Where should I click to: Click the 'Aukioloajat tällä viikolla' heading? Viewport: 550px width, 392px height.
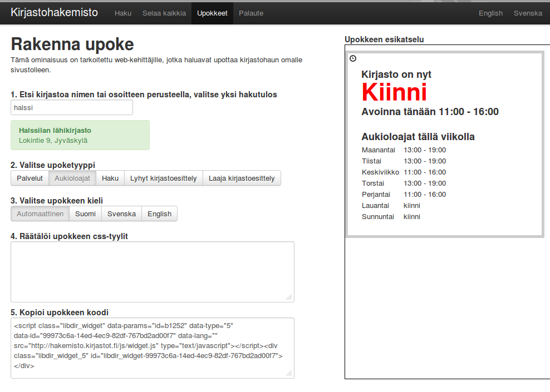pyautogui.click(x=418, y=137)
